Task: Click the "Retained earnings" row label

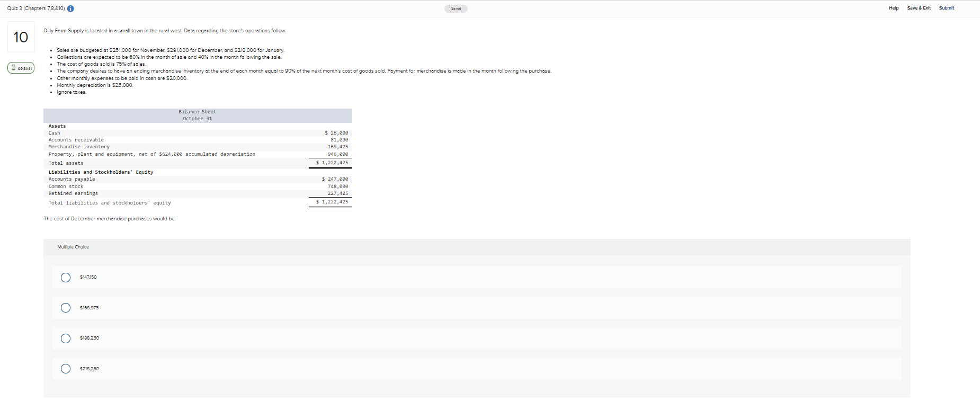Action: 73,193
